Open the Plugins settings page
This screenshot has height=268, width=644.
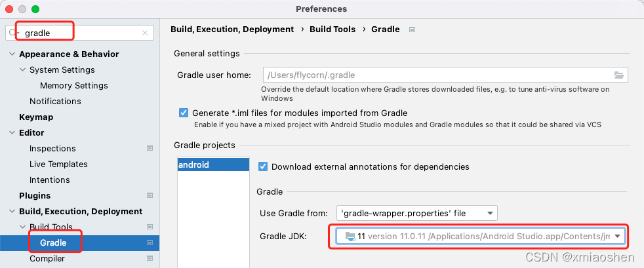coord(35,195)
